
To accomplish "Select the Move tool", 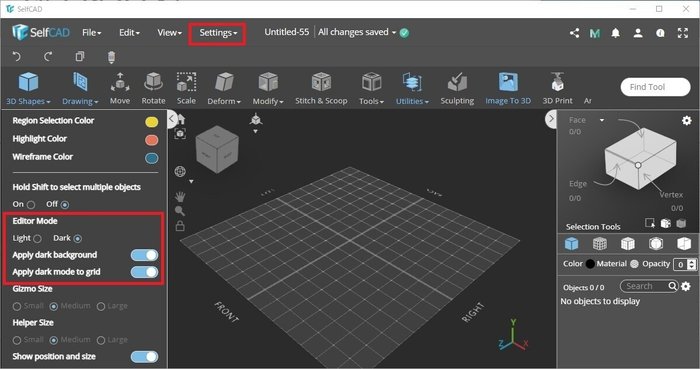I will click(x=120, y=89).
